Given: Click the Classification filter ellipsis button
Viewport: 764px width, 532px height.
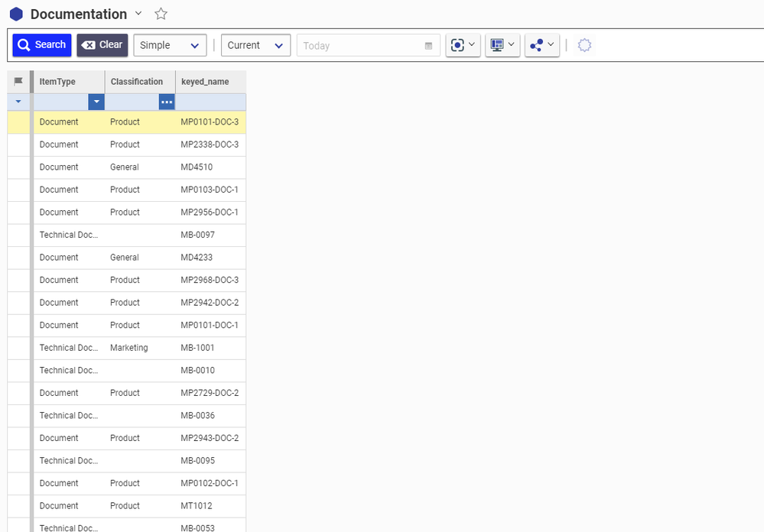Looking at the screenshot, I should [167, 102].
